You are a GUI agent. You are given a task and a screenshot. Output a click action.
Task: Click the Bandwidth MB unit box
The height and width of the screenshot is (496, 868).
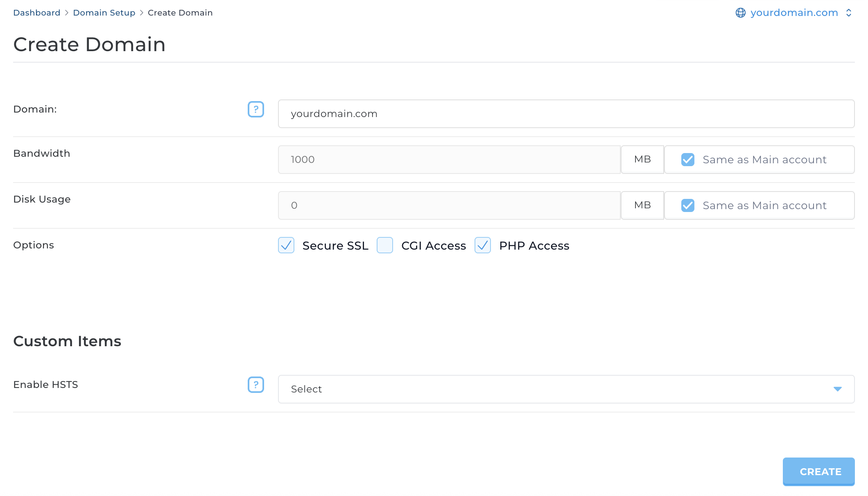click(x=642, y=160)
